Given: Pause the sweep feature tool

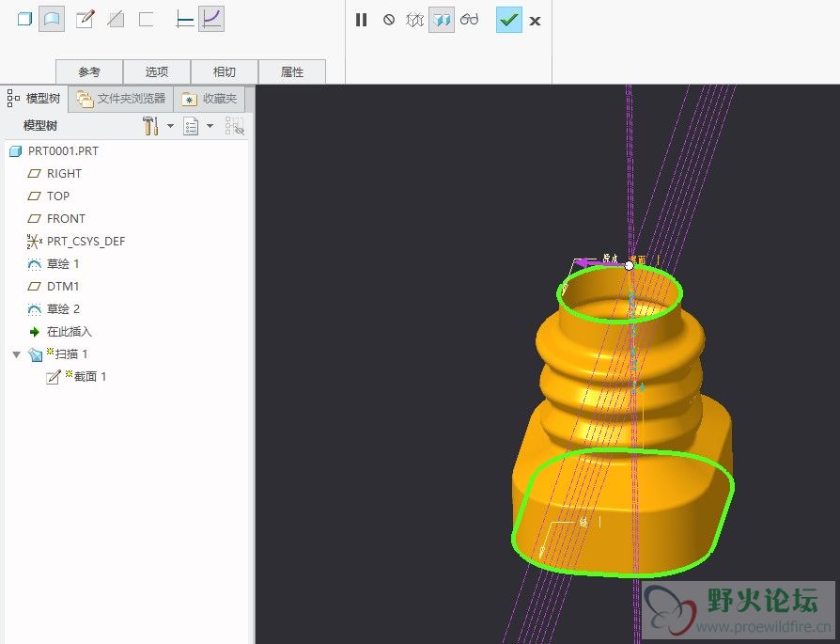Looking at the screenshot, I should click(x=362, y=20).
